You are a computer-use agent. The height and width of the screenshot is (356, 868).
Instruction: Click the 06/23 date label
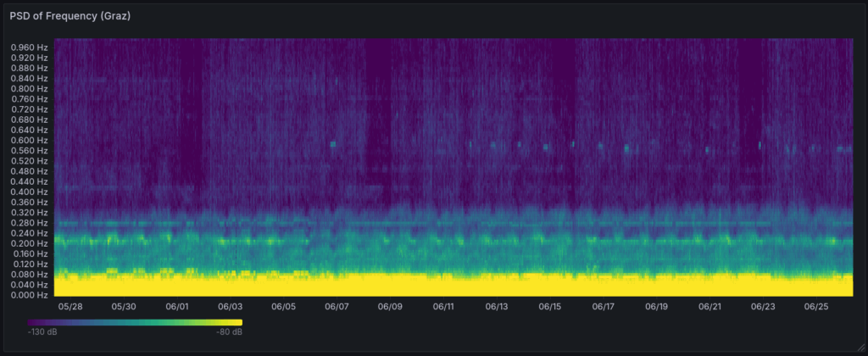(764, 306)
